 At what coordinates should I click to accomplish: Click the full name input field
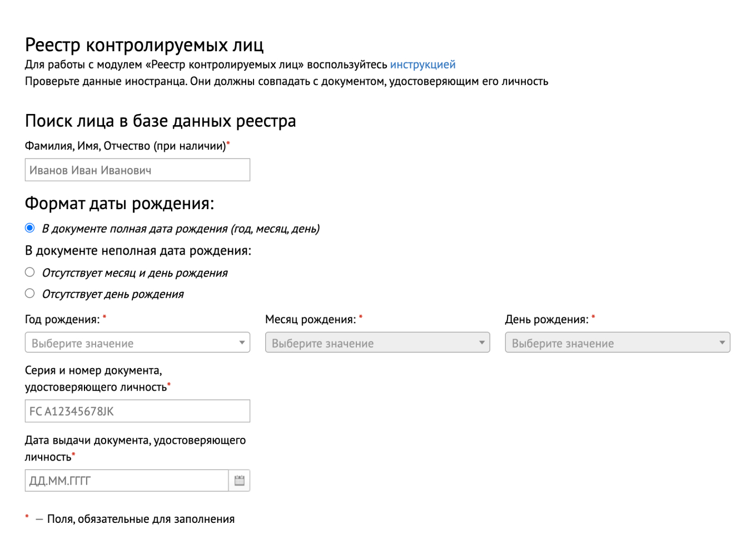pos(137,170)
